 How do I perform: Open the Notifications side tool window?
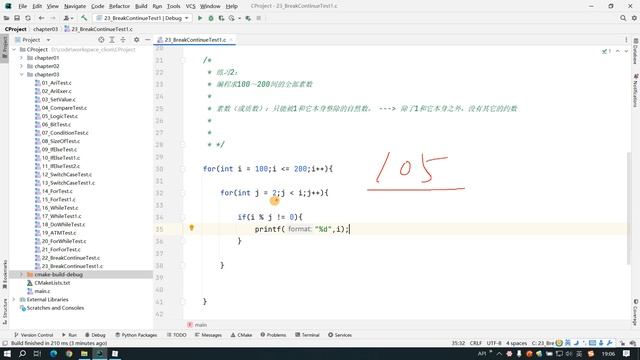(x=636, y=90)
